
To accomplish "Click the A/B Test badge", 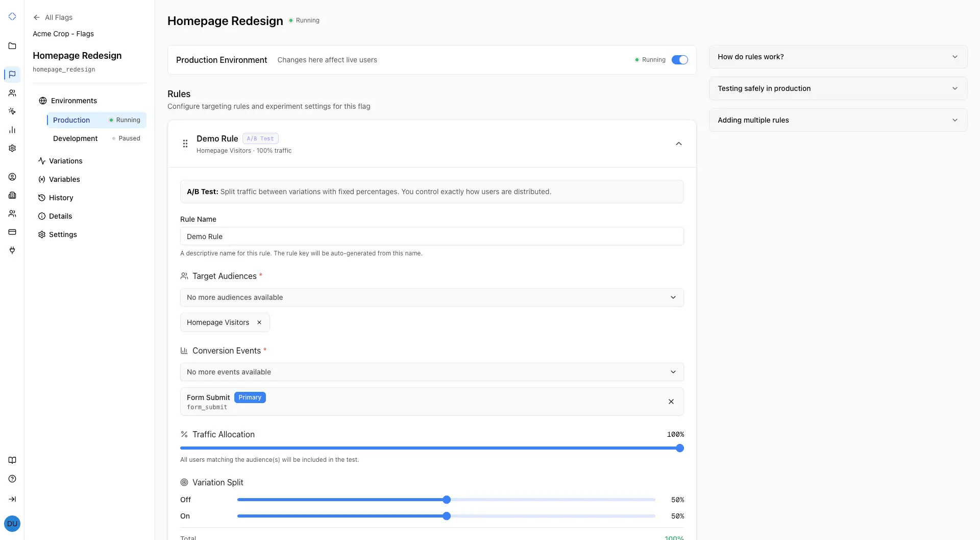I will (260, 138).
